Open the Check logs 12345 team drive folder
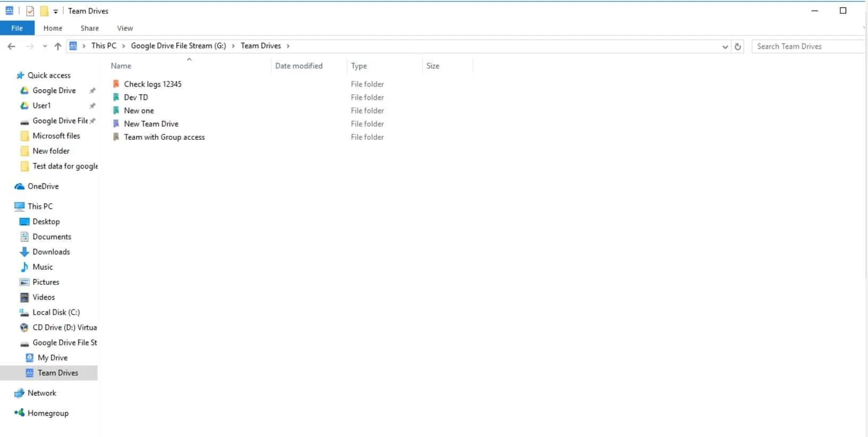The image size is (868, 437). coord(153,84)
